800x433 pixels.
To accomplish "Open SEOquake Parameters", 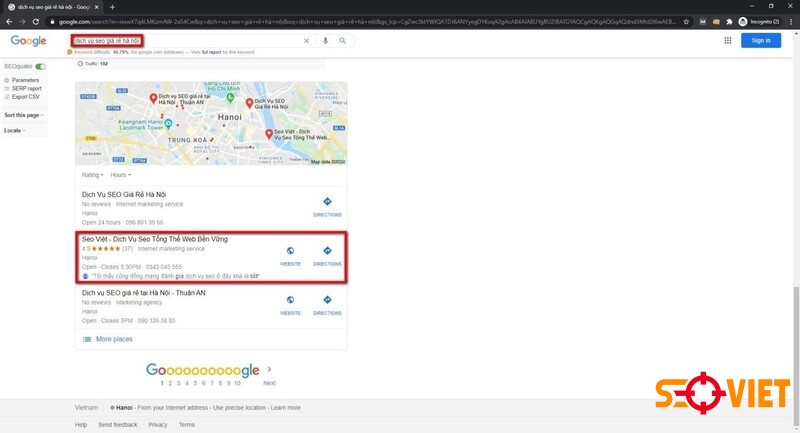I will (25, 80).
